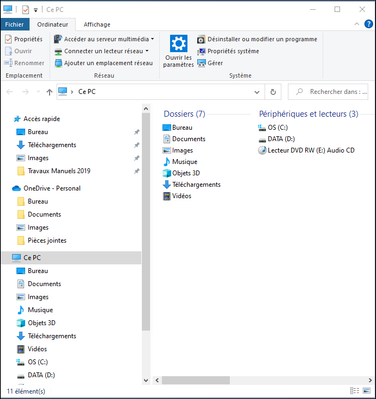Click the up-arrow navigation button
The height and width of the screenshot is (399, 376).
(49, 92)
